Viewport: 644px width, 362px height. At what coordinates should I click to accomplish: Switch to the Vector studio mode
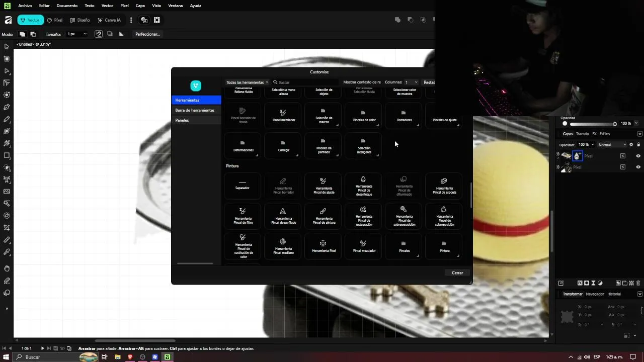31,20
